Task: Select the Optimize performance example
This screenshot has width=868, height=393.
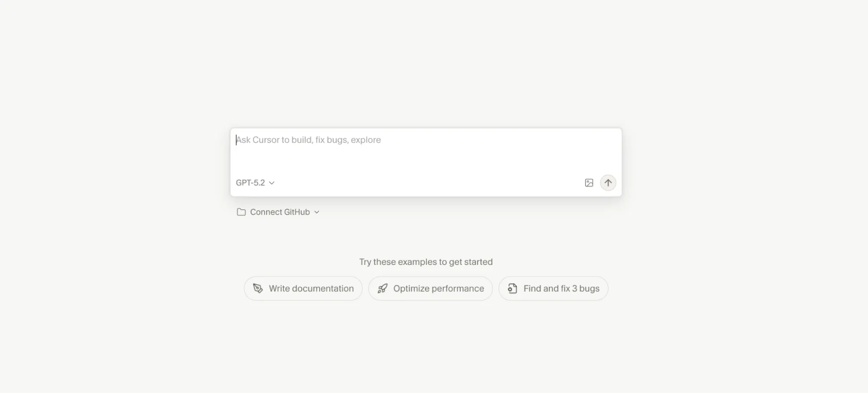Action: 430,288
